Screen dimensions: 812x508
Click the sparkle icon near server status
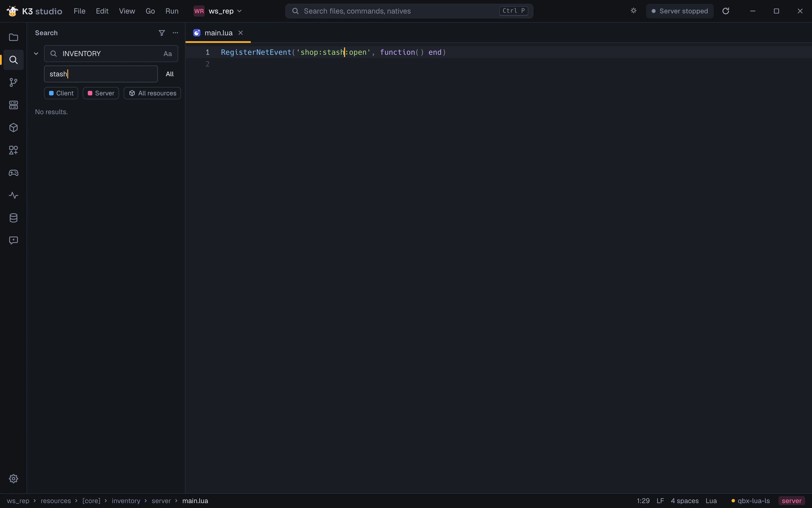pyautogui.click(x=633, y=11)
